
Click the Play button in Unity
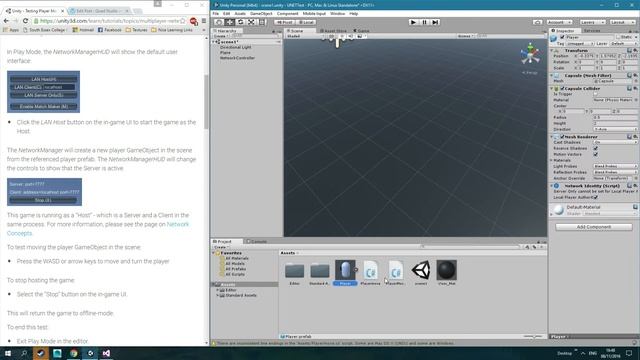[x=413, y=22]
